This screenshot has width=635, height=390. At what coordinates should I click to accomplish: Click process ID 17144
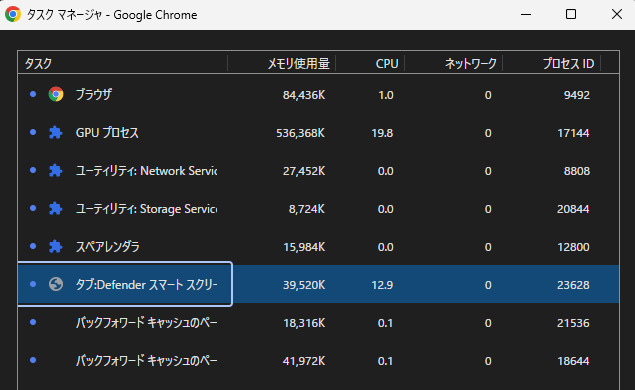coord(573,133)
